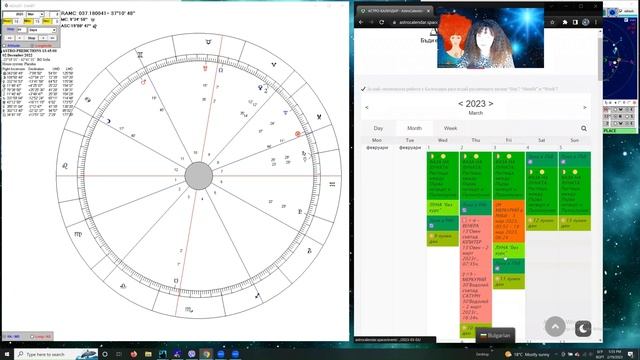This screenshot has height=360, width=640.
Task: Open the Days step-unit dropdown
Action: [x=42, y=30]
